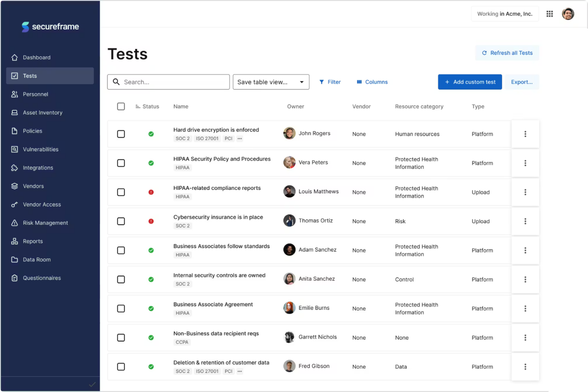Open the three-dot menu for HIPAA Security Policy
Viewport: 588px width, 392px height.
point(525,163)
